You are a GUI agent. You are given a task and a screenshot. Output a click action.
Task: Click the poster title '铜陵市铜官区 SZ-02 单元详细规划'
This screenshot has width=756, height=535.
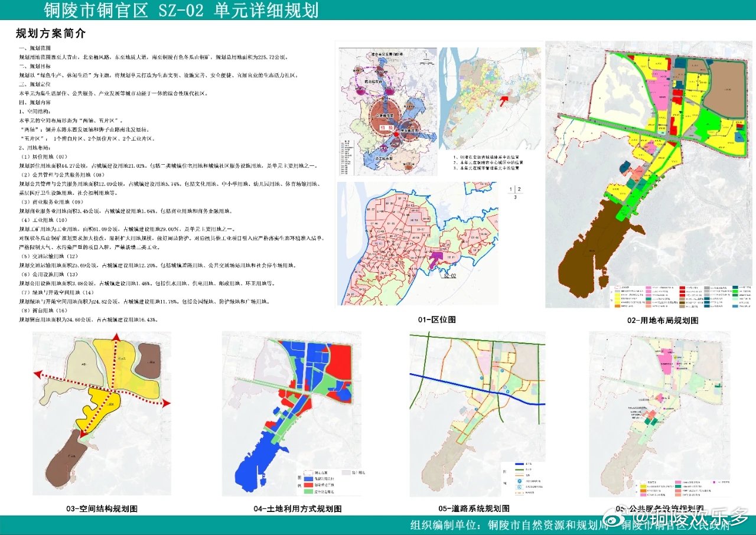coord(181,10)
